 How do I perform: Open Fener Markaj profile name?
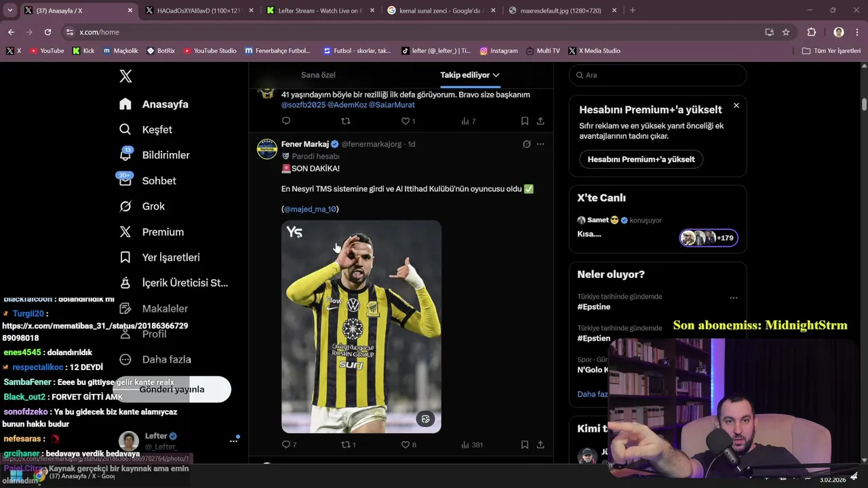pos(305,144)
